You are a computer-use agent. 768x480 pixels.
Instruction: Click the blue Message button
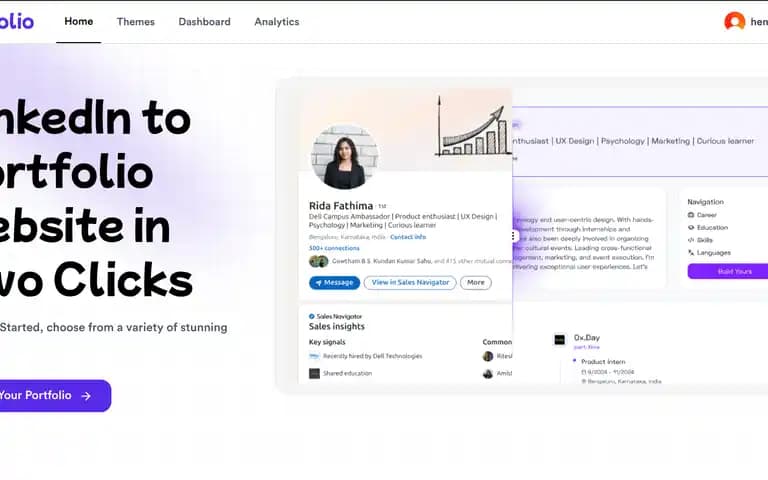(x=335, y=283)
